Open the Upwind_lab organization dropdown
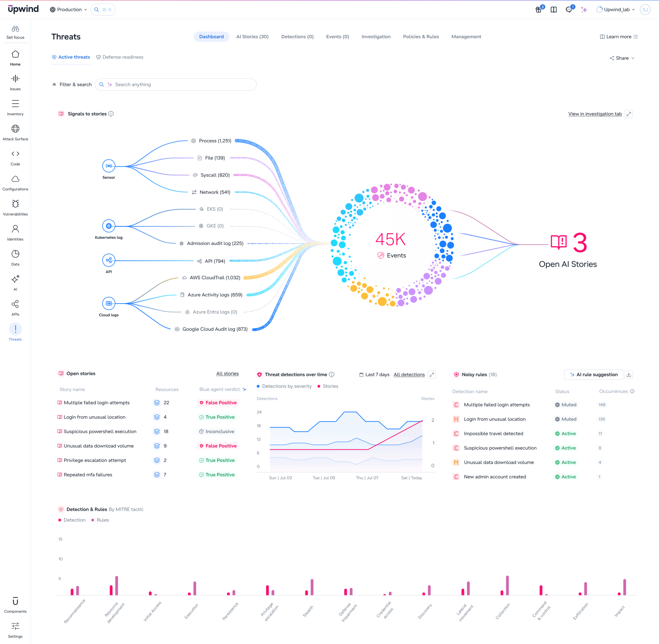The image size is (659, 644). click(x=616, y=10)
